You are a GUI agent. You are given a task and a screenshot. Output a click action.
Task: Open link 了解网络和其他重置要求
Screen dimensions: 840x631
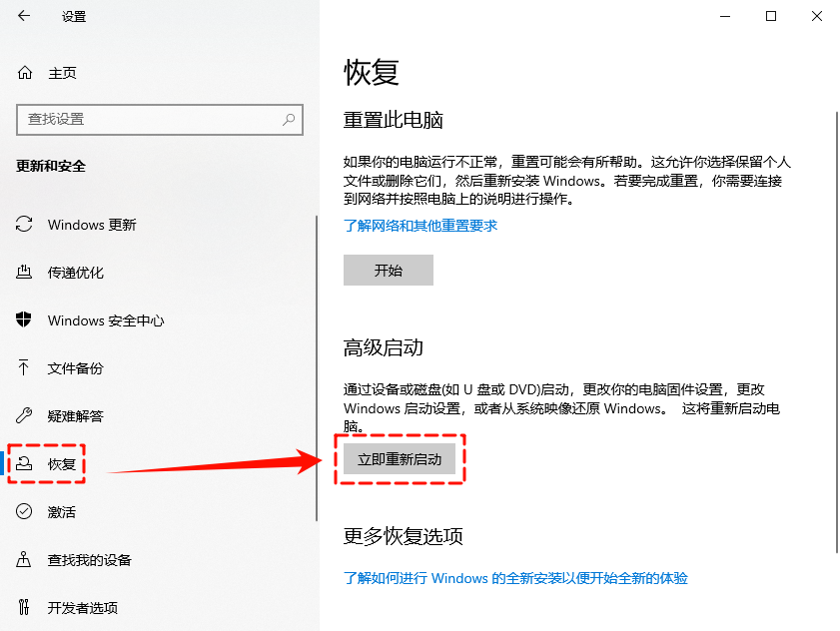point(420,226)
